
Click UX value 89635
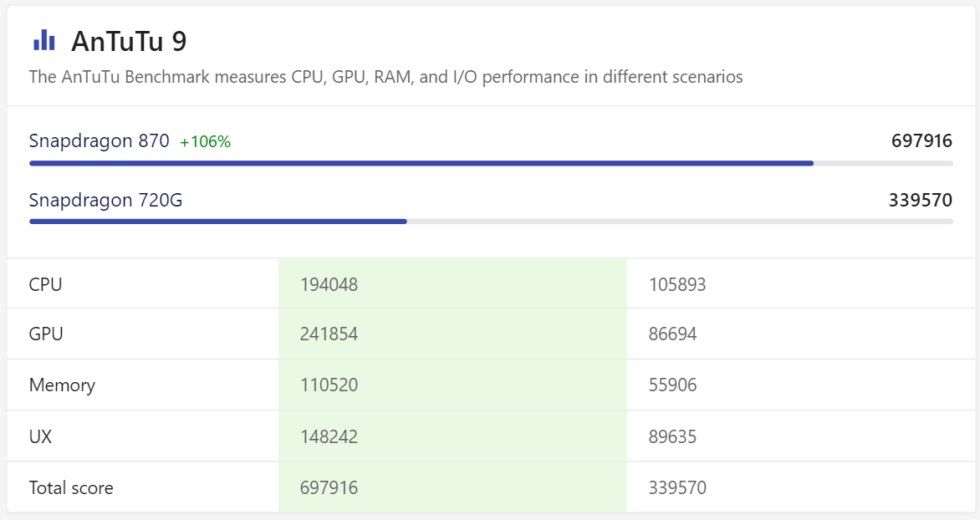(672, 436)
